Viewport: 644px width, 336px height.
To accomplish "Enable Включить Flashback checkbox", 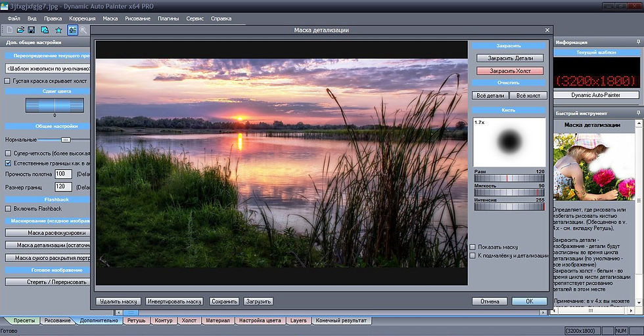I will (x=8, y=209).
